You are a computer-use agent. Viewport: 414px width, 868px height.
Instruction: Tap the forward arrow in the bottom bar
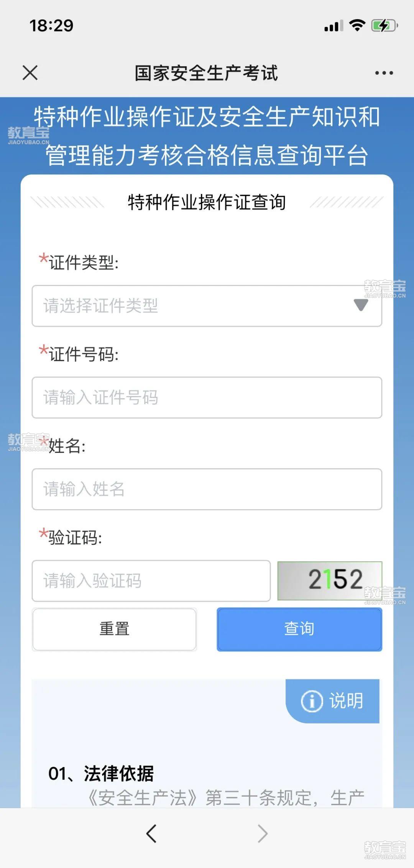tap(263, 833)
